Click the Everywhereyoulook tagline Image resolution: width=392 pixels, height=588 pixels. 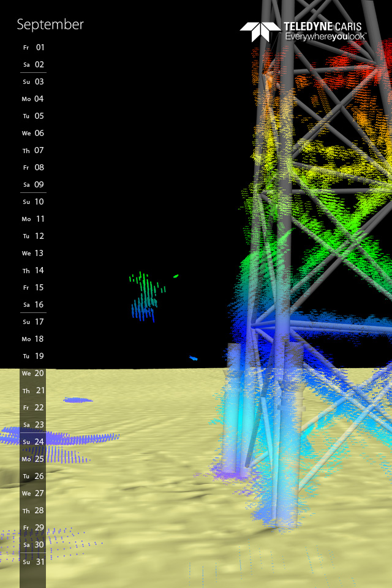pos(325,36)
